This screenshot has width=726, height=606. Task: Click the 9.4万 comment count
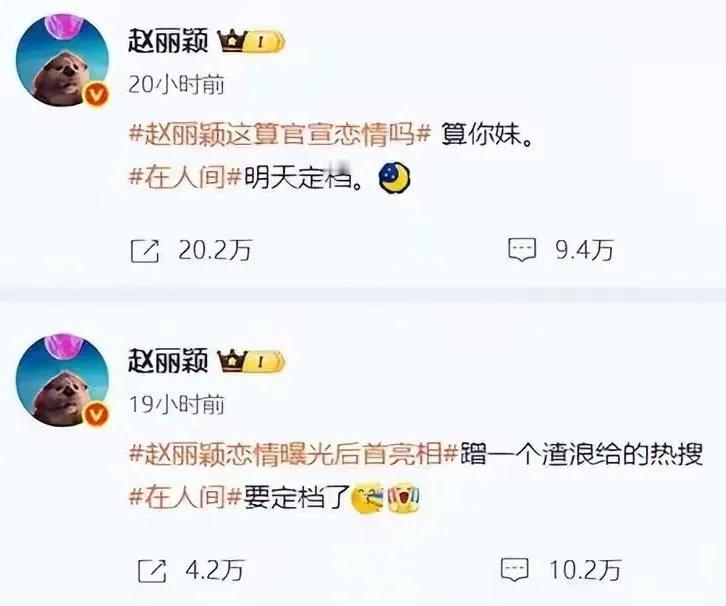(x=585, y=250)
